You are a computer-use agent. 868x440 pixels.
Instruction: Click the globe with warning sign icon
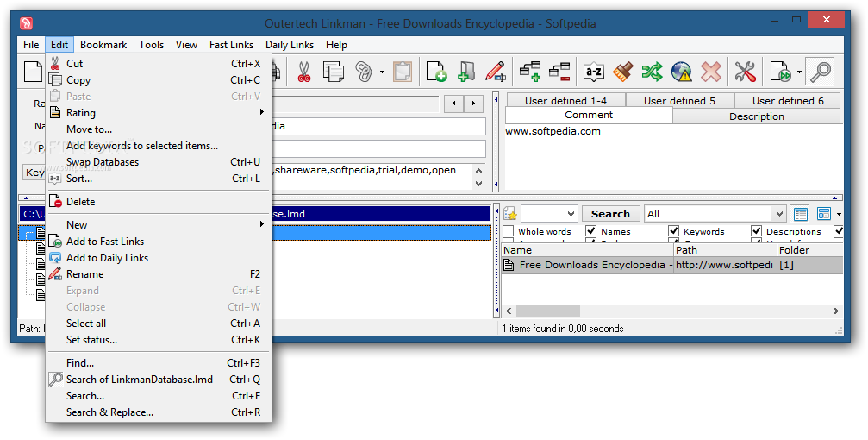tap(682, 72)
